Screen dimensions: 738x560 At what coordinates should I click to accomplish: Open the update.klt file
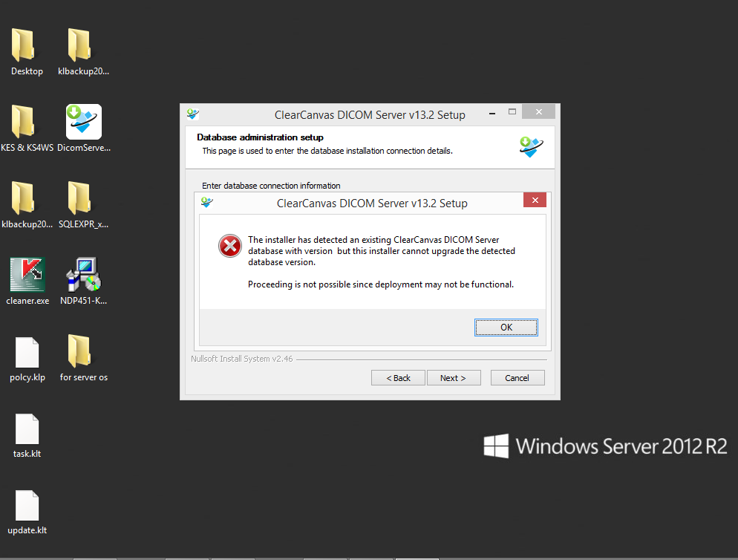27,505
